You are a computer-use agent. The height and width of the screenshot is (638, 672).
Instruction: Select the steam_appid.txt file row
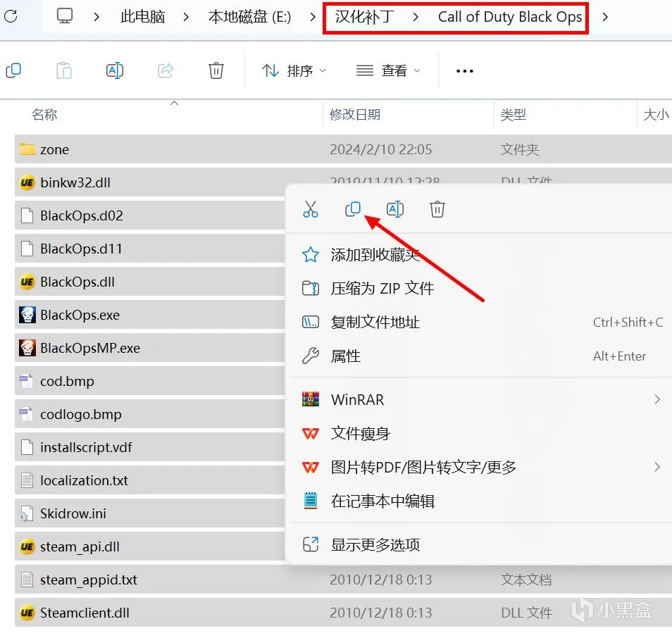click(343, 580)
